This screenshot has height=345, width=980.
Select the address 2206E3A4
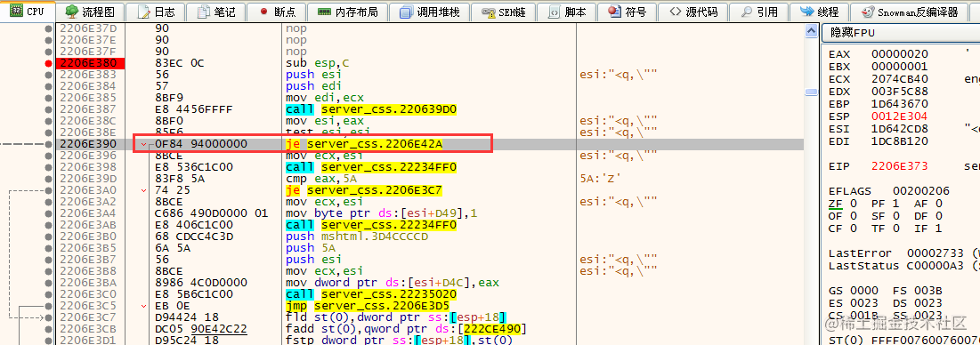pyautogui.click(x=87, y=213)
